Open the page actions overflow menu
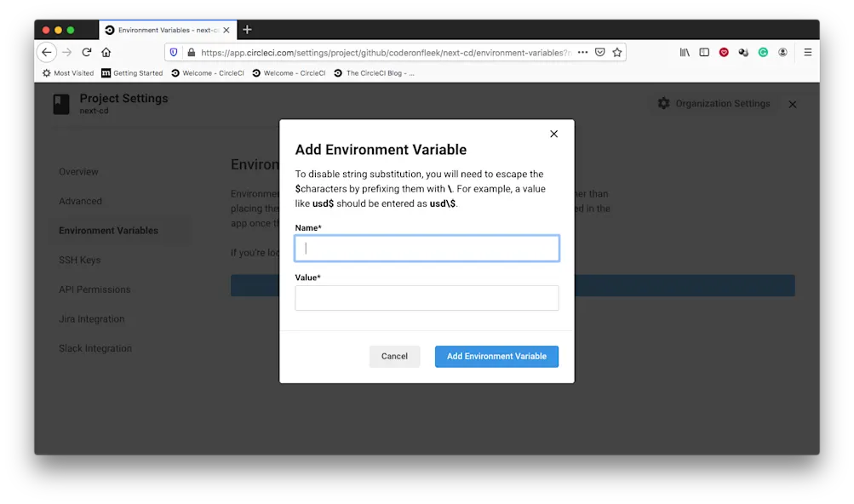854x504 pixels. click(582, 52)
